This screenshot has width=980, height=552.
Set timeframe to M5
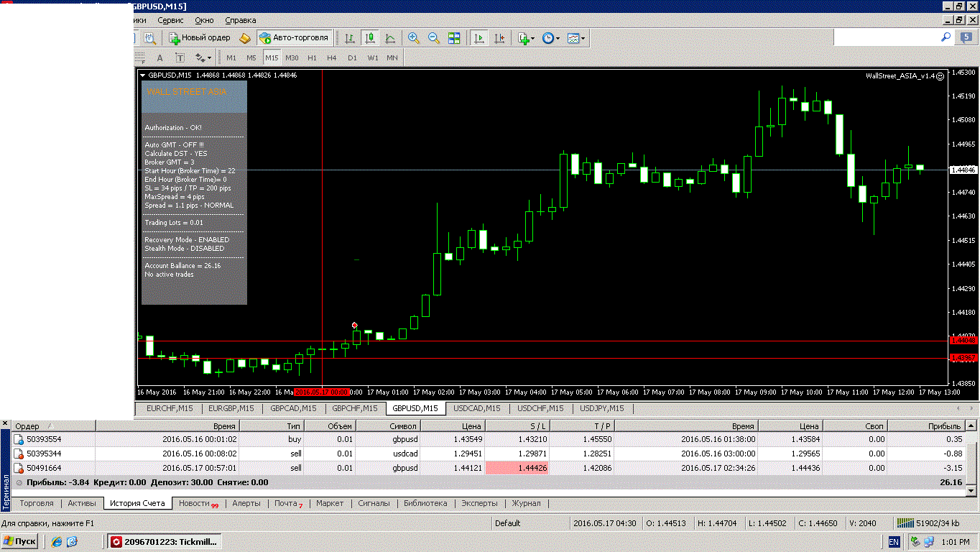pyautogui.click(x=251, y=57)
